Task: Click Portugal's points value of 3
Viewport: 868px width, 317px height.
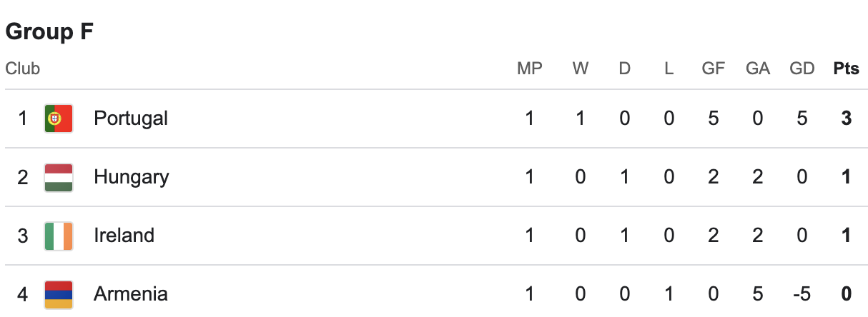Action: click(x=847, y=118)
